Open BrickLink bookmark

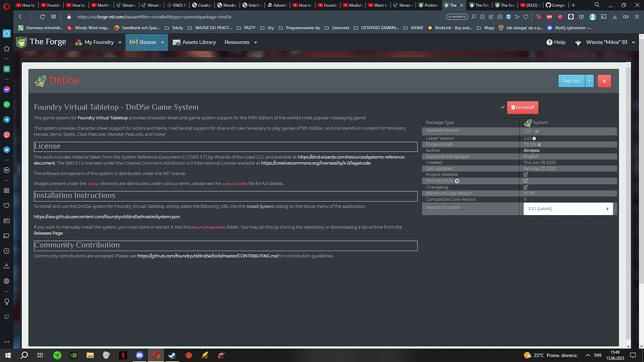449,28
